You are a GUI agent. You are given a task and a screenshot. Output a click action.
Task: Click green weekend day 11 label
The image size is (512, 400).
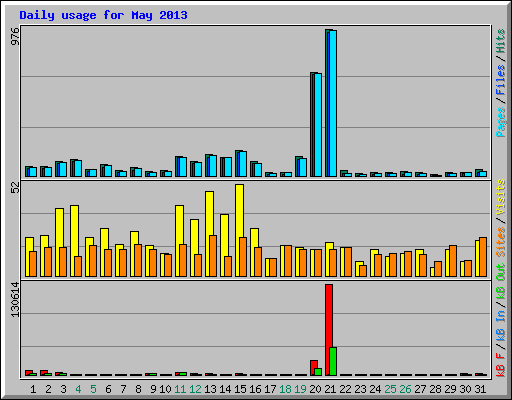[180, 389]
